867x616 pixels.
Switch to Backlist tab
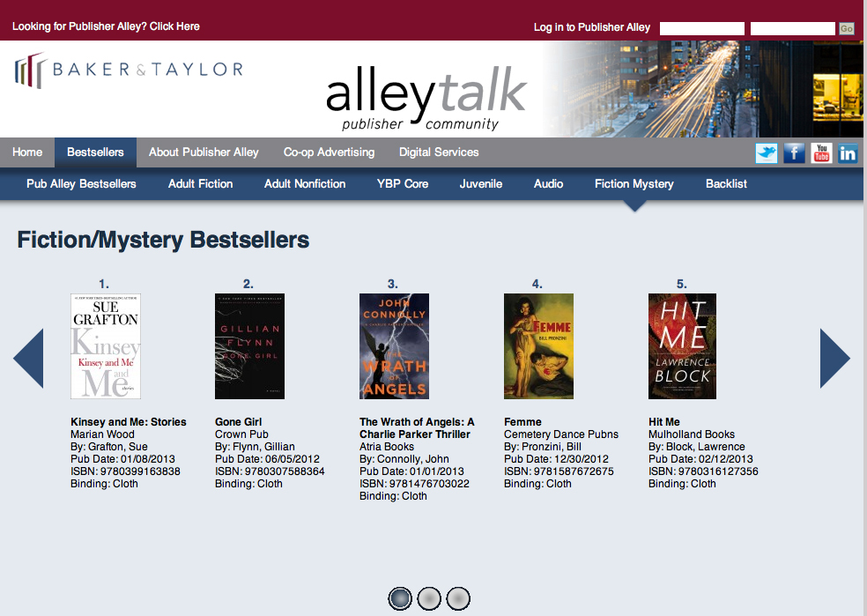pyautogui.click(x=726, y=183)
